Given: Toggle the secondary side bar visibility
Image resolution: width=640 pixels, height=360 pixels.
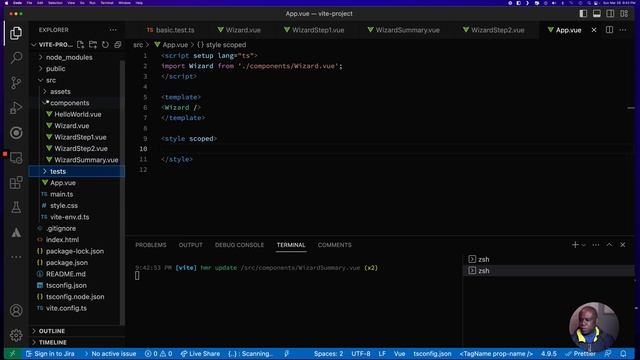Looking at the screenshot, I should pyautogui.click(x=610, y=13).
